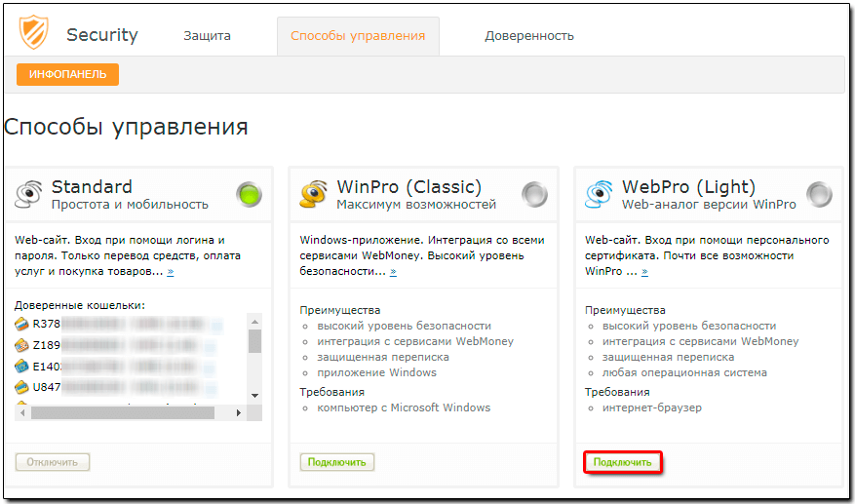Click the WebPro (Light) card title
This screenshot has height=504, width=855.
(x=688, y=186)
